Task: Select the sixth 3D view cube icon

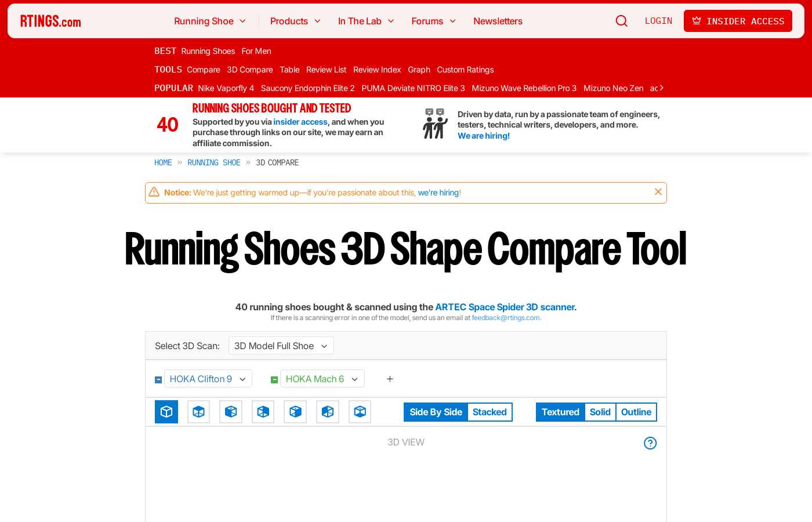Action: (x=327, y=412)
